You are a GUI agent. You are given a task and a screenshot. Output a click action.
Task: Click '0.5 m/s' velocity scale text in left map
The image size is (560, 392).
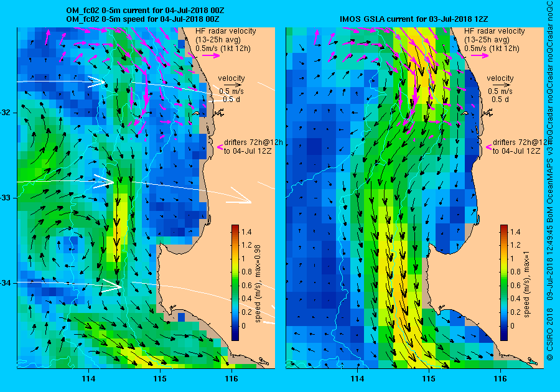231,91
